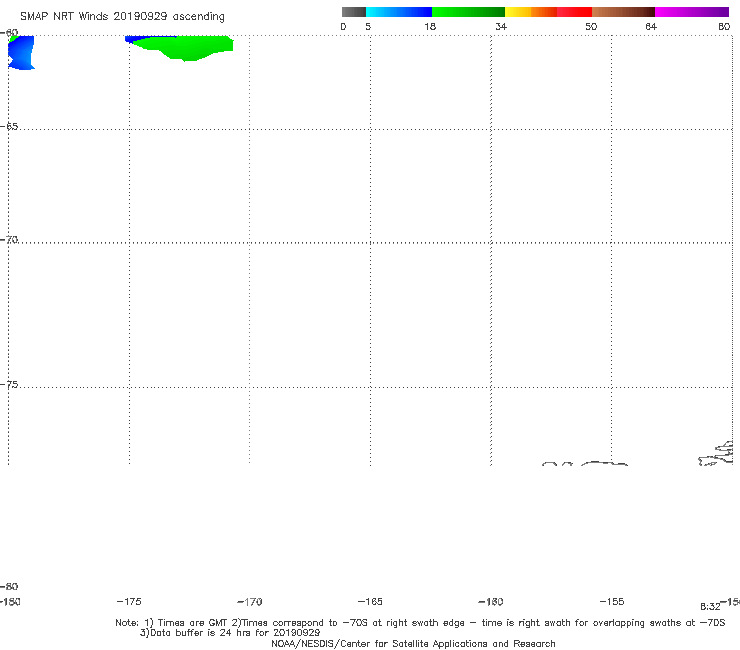Click the '-155' longitude label
Screen dimensions: 740x650
coord(612,601)
